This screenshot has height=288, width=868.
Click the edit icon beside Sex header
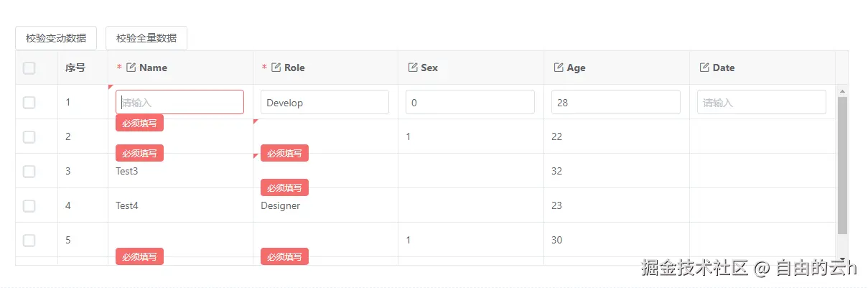tap(413, 68)
